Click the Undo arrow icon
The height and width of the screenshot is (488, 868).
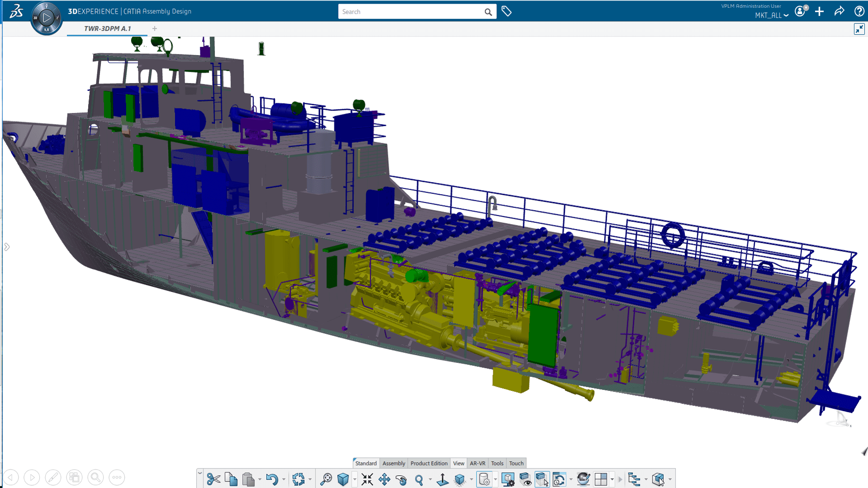click(x=272, y=479)
